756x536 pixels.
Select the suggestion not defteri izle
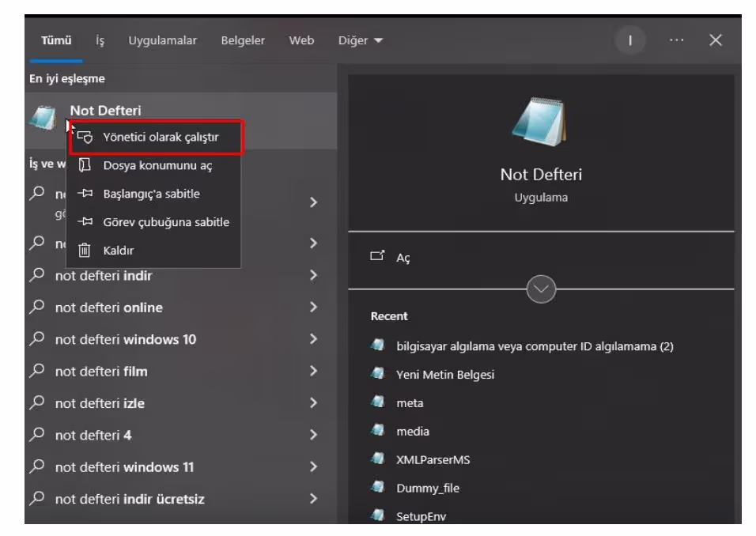coord(100,403)
